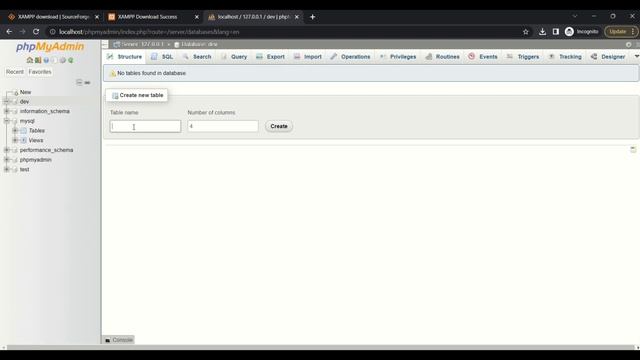640x360 pixels.
Task: Switch to the Query tab
Action: 234,57
